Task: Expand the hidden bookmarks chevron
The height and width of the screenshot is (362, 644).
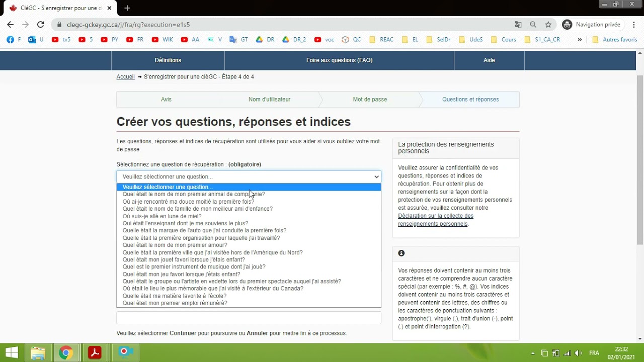Action: (580, 40)
